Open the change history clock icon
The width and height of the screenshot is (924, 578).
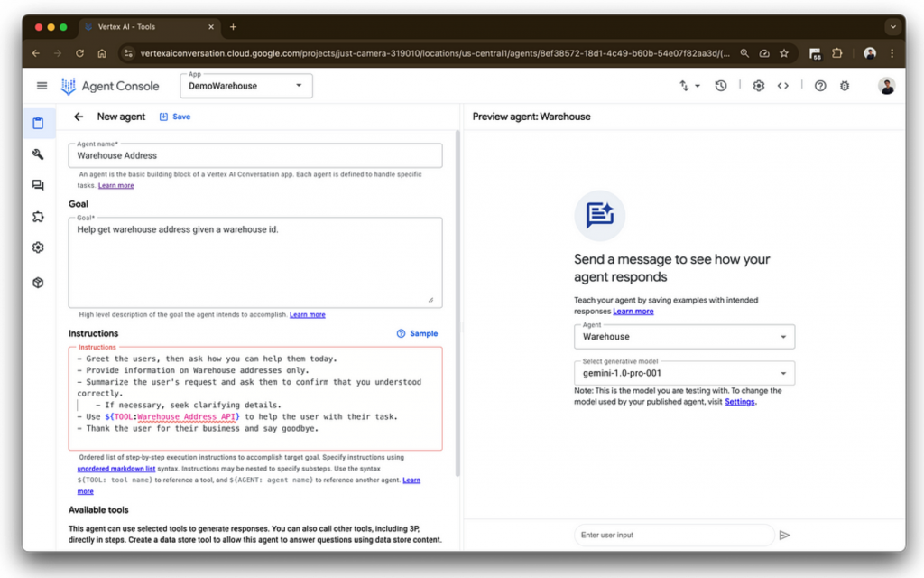click(721, 86)
